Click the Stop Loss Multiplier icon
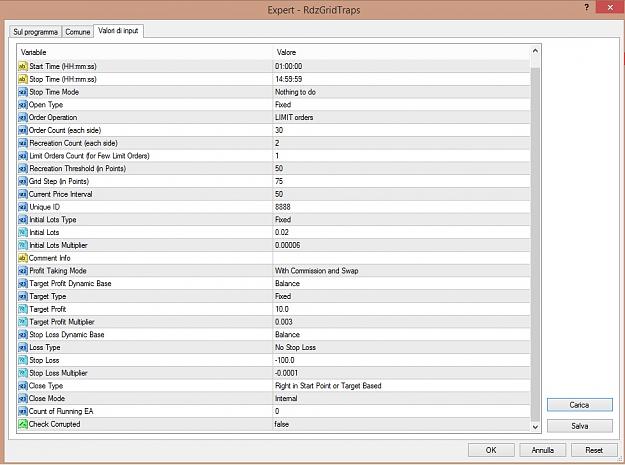Viewport: 625px width, 465px height. (23, 373)
